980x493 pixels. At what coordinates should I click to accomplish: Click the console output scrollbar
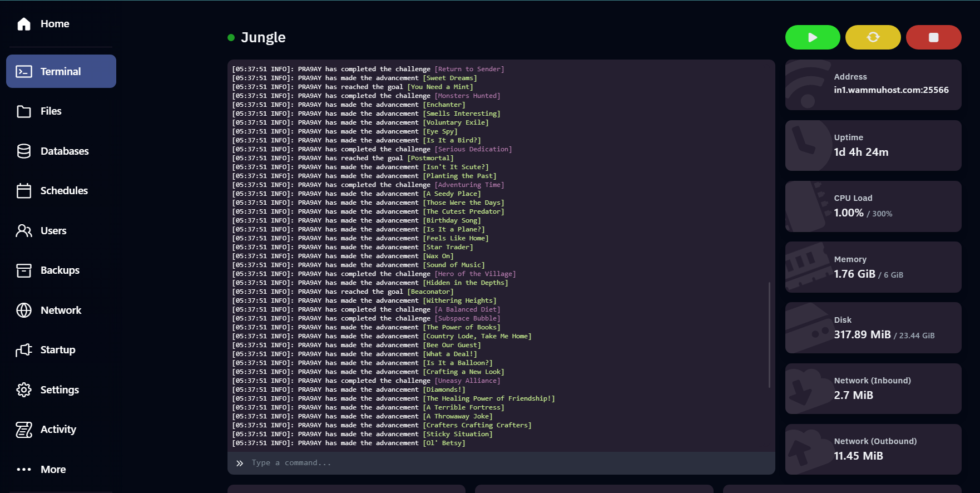click(769, 334)
